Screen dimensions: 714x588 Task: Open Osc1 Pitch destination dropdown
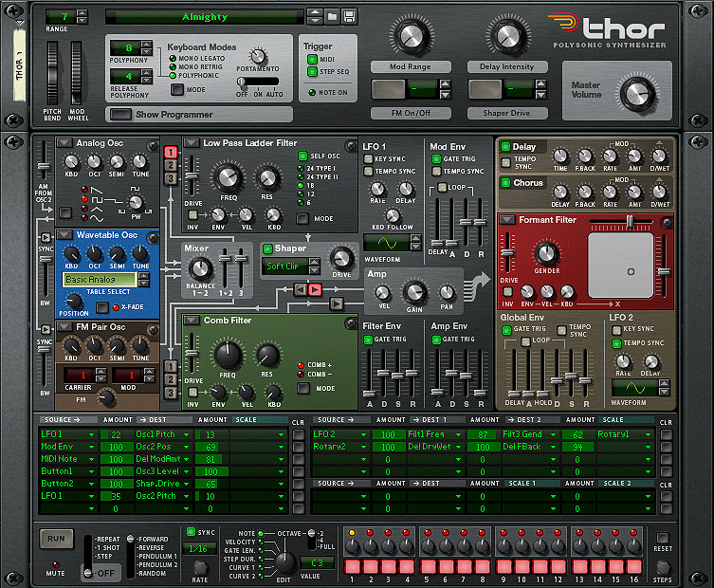pyautogui.click(x=186, y=435)
